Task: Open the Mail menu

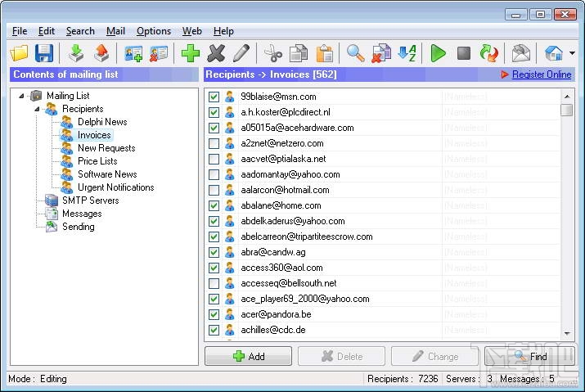Action: [x=115, y=31]
